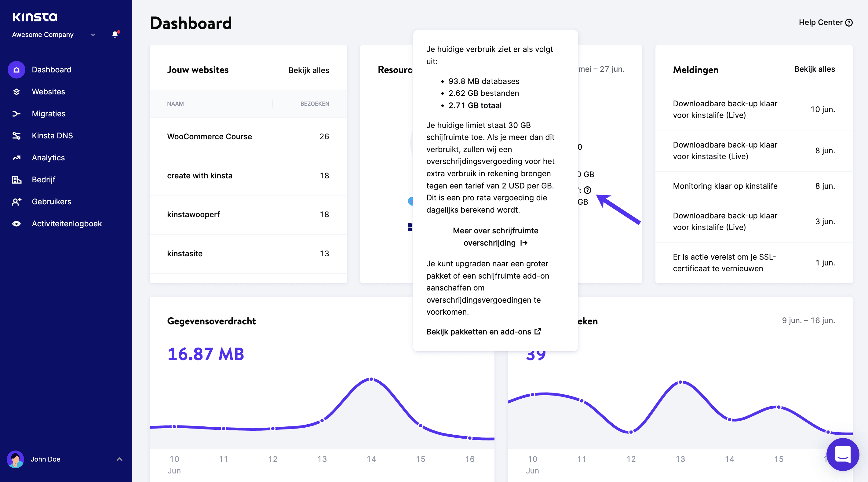This screenshot has width=868, height=482.
Task: Open Analytics section
Action: tap(48, 157)
